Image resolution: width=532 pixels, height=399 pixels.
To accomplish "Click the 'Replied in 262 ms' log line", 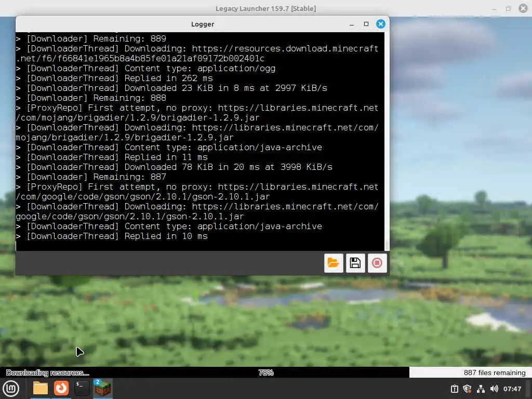I will [x=114, y=78].
